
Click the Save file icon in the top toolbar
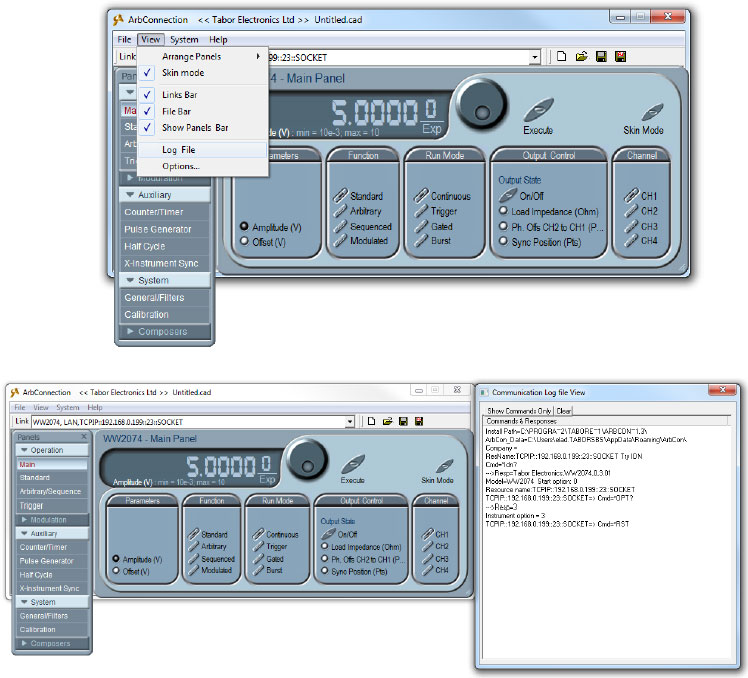[x=599, y=57]
